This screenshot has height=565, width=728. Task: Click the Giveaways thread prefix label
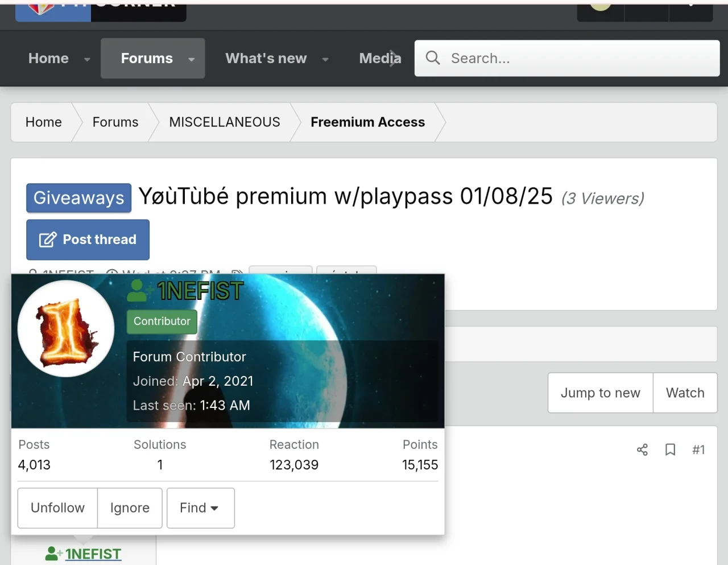point(78,197)
